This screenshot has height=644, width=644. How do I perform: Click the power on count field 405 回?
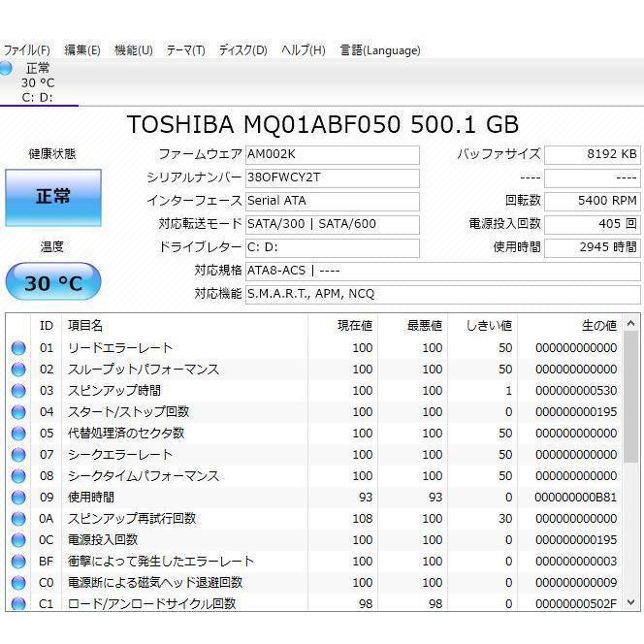point(593,225)
